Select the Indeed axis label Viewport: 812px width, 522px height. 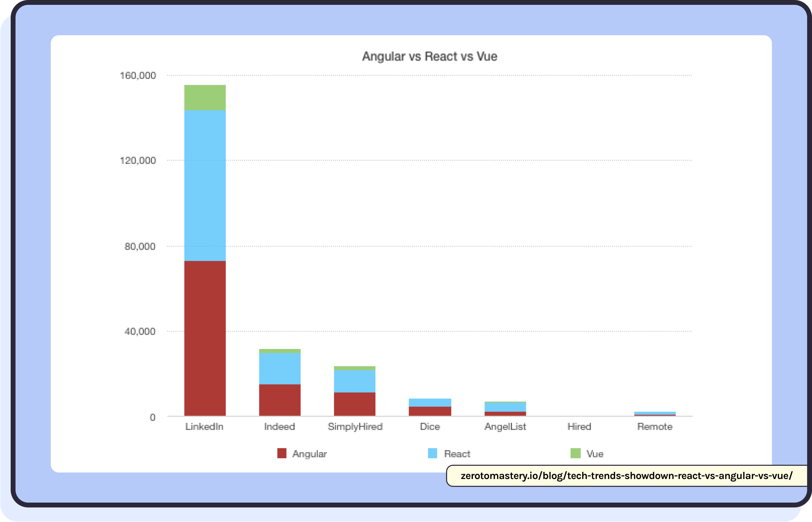[x=280, y=426]
